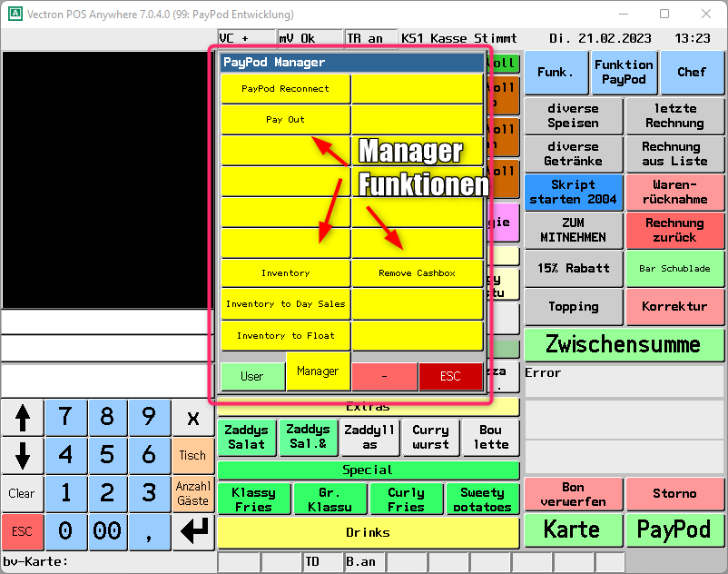728x574 pixels.
Task: Click the Enter return arrow key
Action: pos(193,531)
